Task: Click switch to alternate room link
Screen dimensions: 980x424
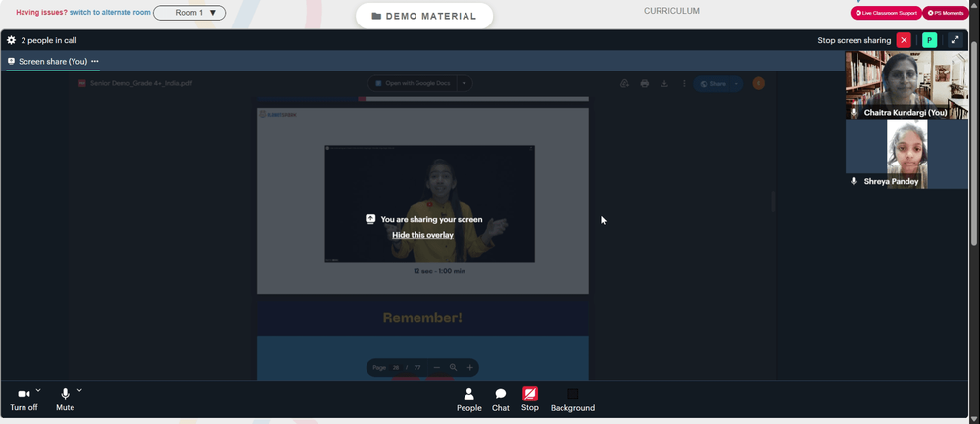Action: click(x=110, y=12)
